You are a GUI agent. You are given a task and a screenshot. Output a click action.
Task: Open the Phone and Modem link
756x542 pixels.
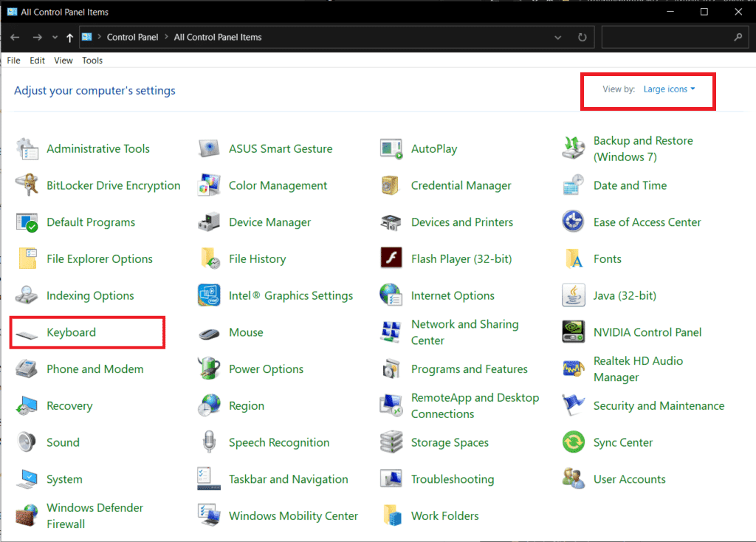(x=95, y=369)
